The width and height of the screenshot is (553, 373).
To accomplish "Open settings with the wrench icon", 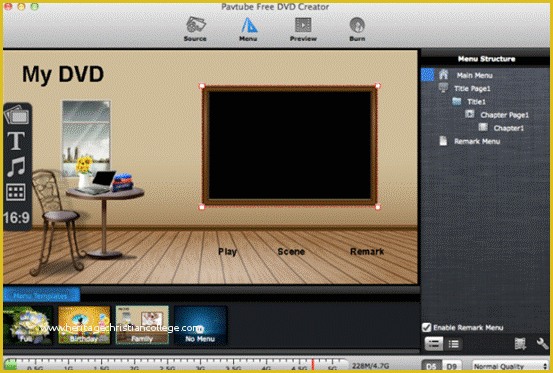I will (x=542, y=344).
